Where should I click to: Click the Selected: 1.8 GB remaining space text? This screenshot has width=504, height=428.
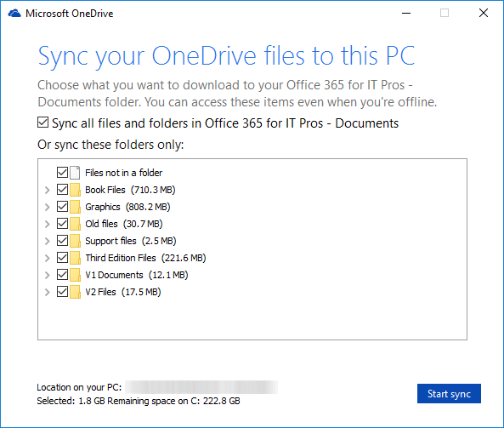click(x=139, y=401)
